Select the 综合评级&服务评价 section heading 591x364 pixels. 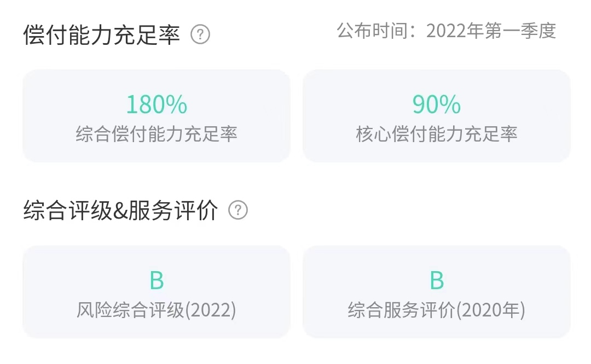point(120,210)
